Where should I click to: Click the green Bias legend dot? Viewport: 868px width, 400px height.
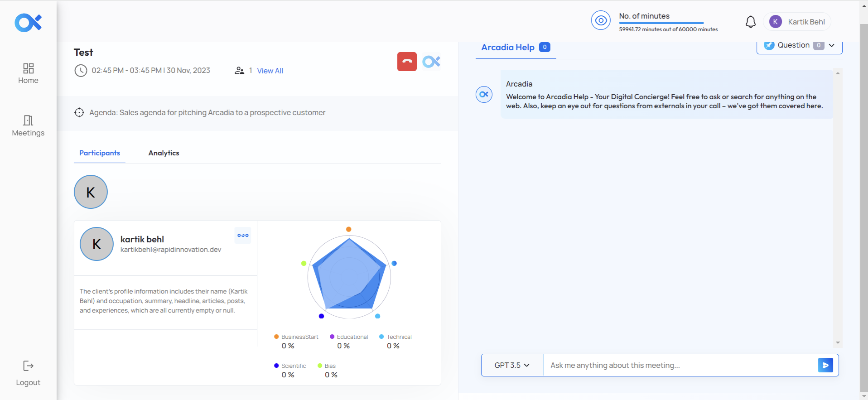tap(320, 366)
